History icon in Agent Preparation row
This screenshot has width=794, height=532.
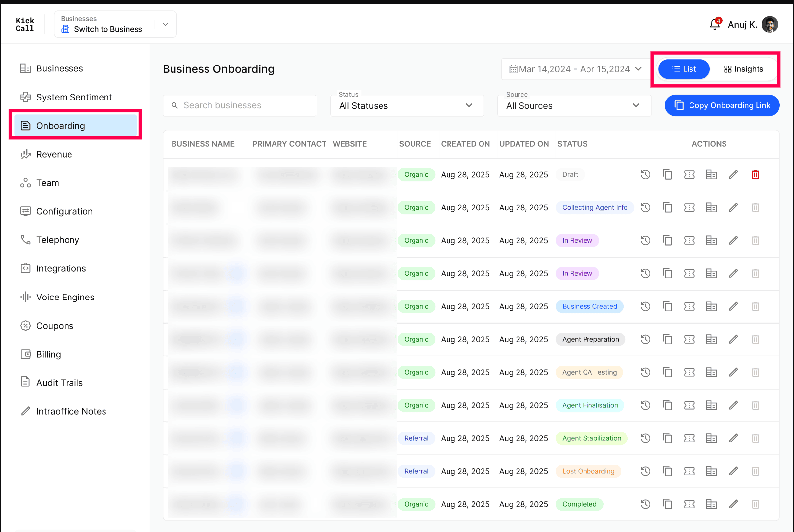point(645,339)
